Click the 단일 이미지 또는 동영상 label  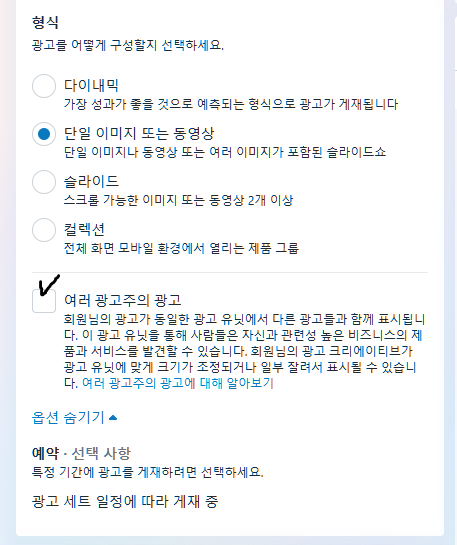139,133
